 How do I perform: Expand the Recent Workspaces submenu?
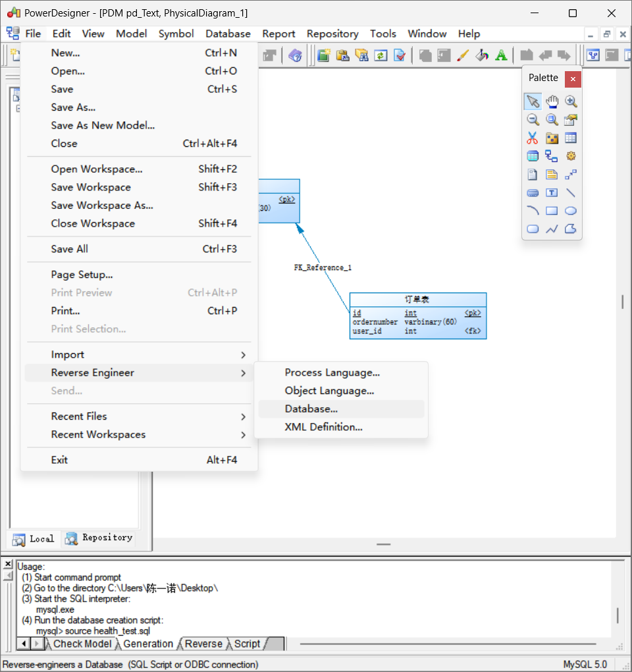pyautogui.click(x=139, y=434)
